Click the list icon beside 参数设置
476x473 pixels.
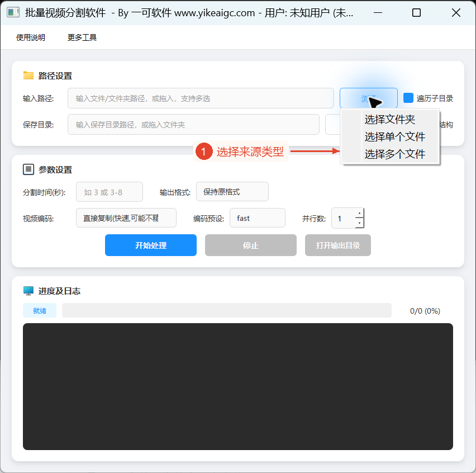tap(28, 169)
